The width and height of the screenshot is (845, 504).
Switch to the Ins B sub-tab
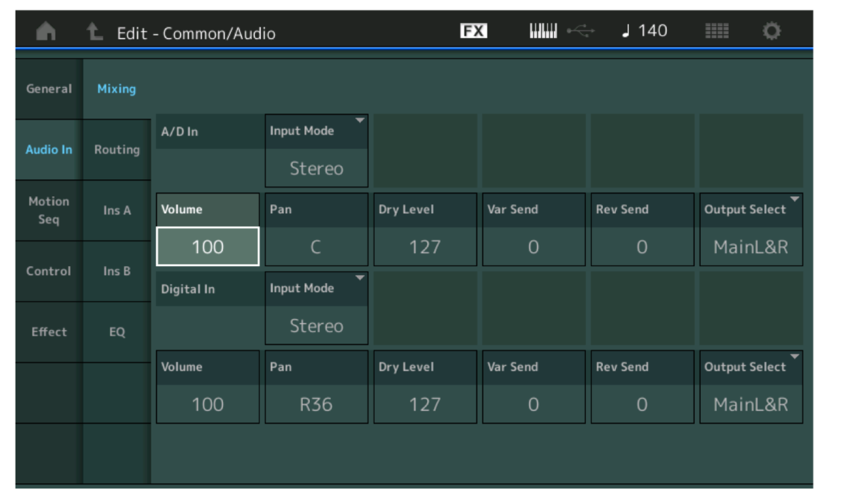(117, 271)
